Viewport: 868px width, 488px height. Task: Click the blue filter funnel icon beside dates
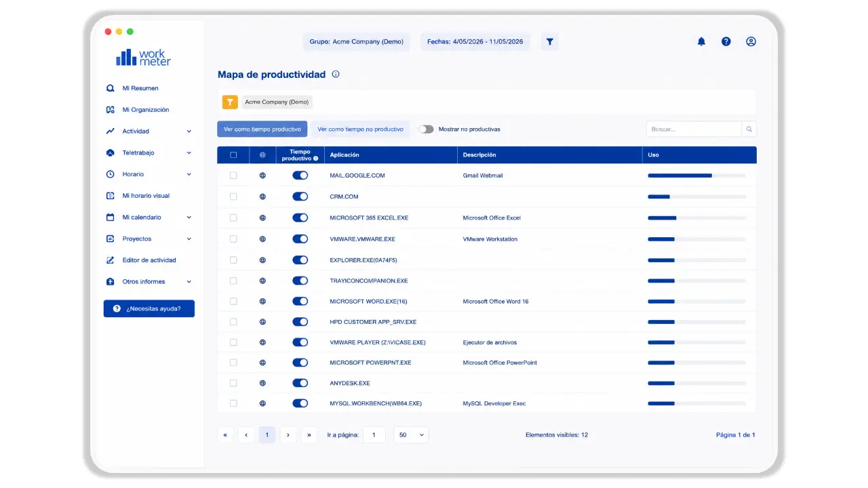(x=550, y=41)
